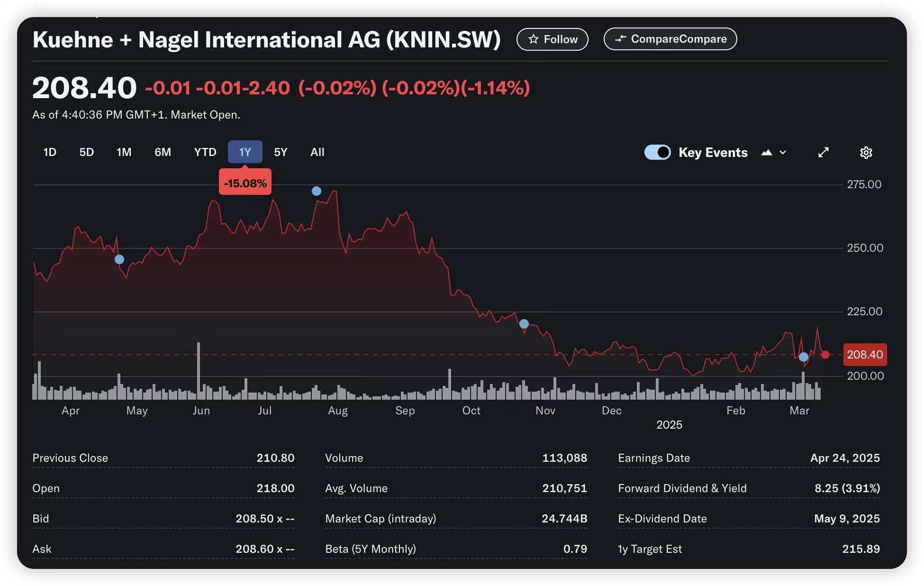Click the 208.40 price tag on axis
Viewport: 924px width, 586px height.
click(865, 355)
